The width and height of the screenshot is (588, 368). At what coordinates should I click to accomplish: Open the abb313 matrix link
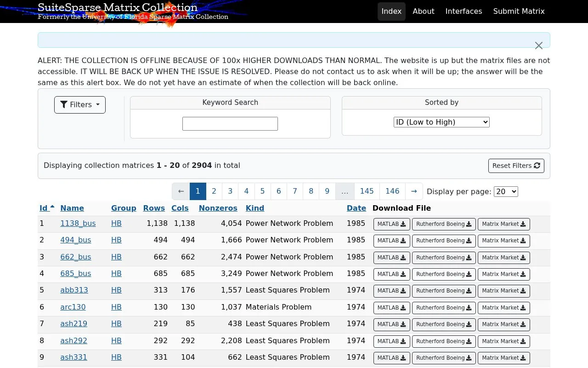74,290
